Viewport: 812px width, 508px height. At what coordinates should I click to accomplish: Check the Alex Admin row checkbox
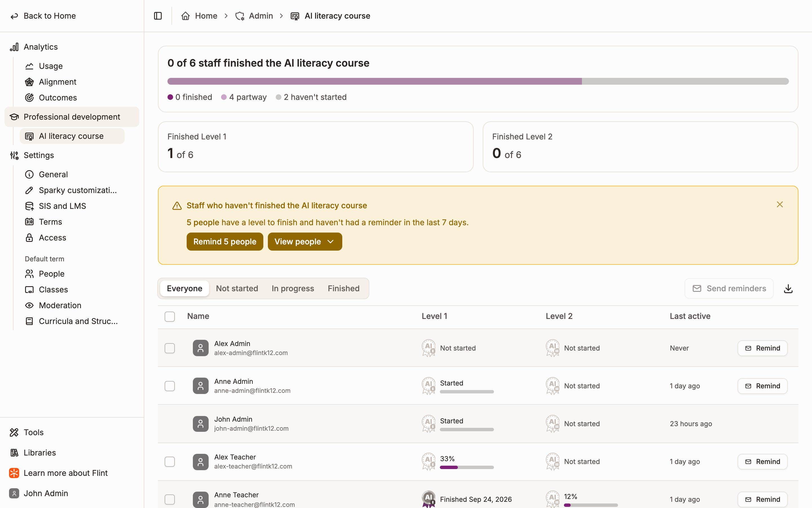point(170,348)
